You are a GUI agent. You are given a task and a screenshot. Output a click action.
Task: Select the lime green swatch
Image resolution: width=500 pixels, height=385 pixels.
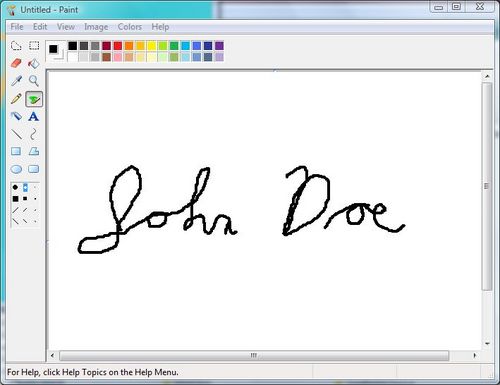163,46
